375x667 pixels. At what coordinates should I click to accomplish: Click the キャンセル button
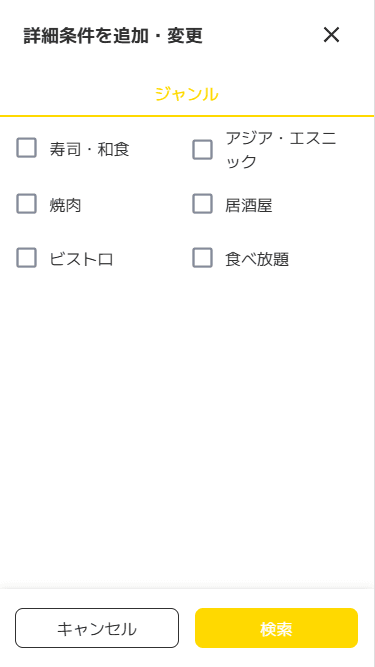[x=97, y=628]
